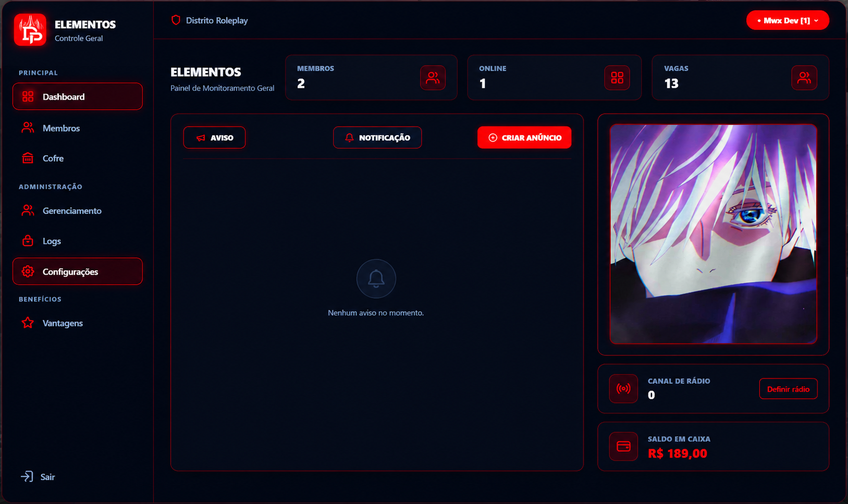Click the Elementos red logo icon

click(30, 30)
